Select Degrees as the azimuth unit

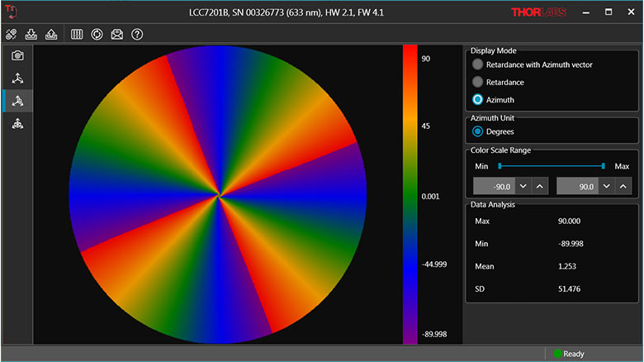(477, 131)
